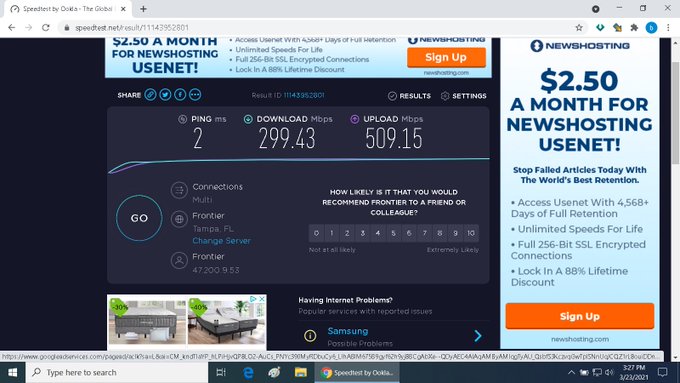Open the green shield extension

pos(600,27)
